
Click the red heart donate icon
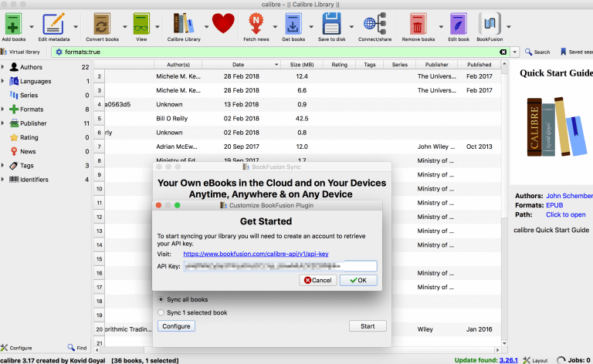pyautogui.click(x=223, y=23)
